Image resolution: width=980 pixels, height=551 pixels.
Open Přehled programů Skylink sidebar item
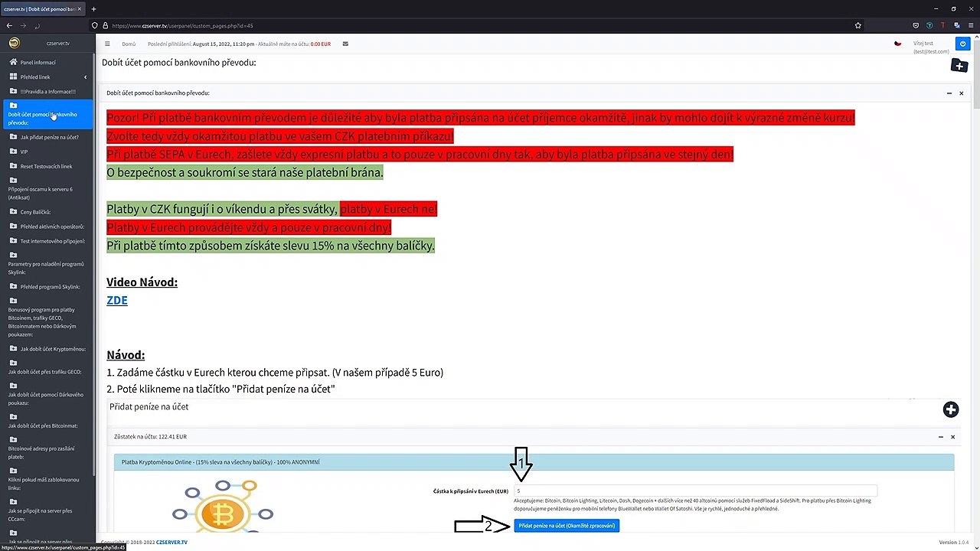[47, 287]
